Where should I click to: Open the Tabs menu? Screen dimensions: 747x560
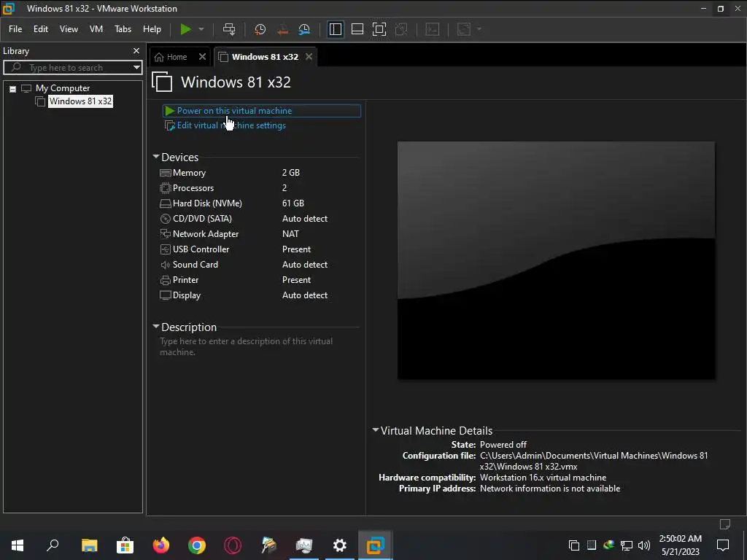point(123,29)
